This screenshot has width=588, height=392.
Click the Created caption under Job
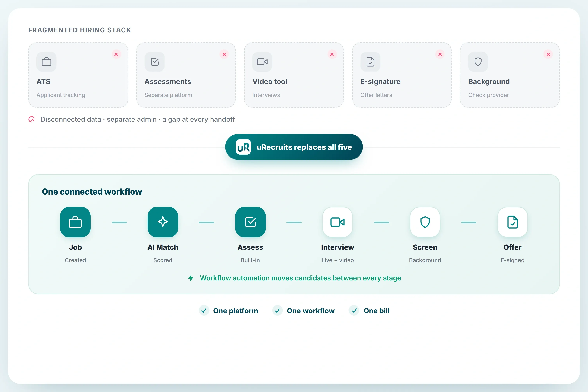point(75,260)
